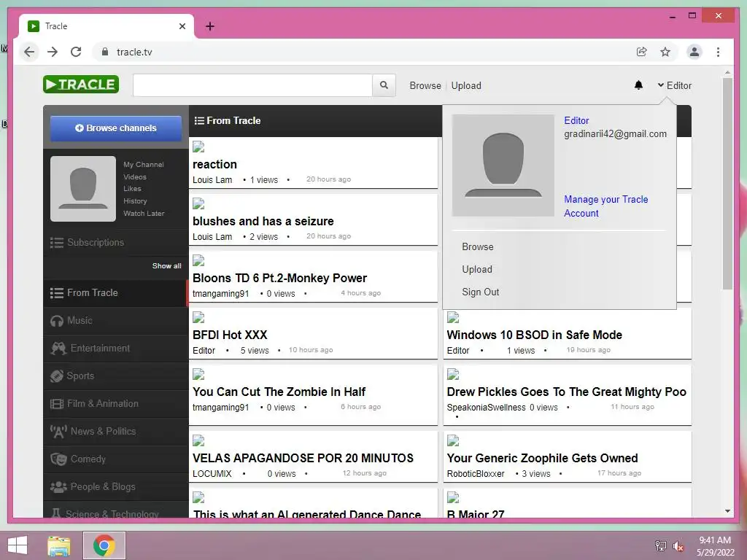Screen dimensions: 747x560
Task: Open File Explorer from taskbar
Action: 59,545
